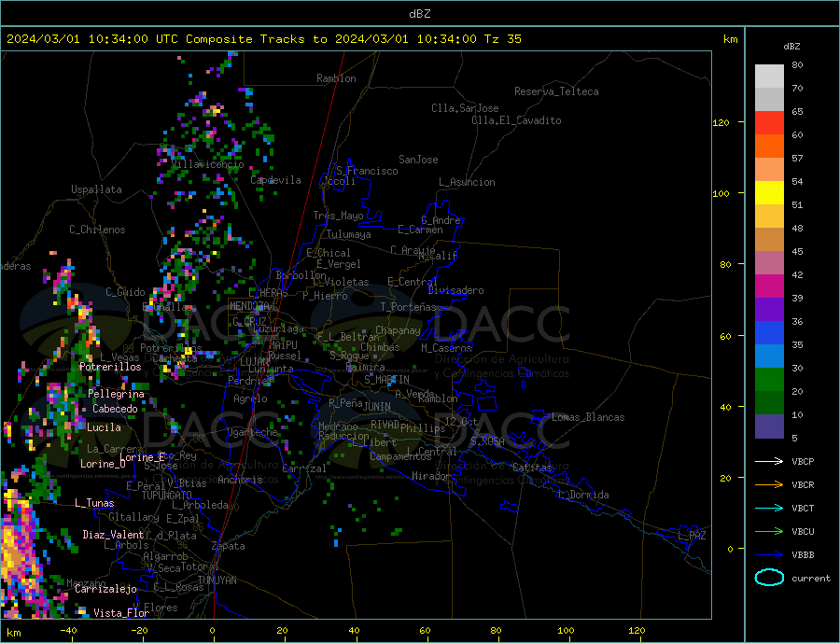Click the 'Tz 35' threshold text in header
Viewport: 840px width, 643px height.
click(x=502, y=39)
